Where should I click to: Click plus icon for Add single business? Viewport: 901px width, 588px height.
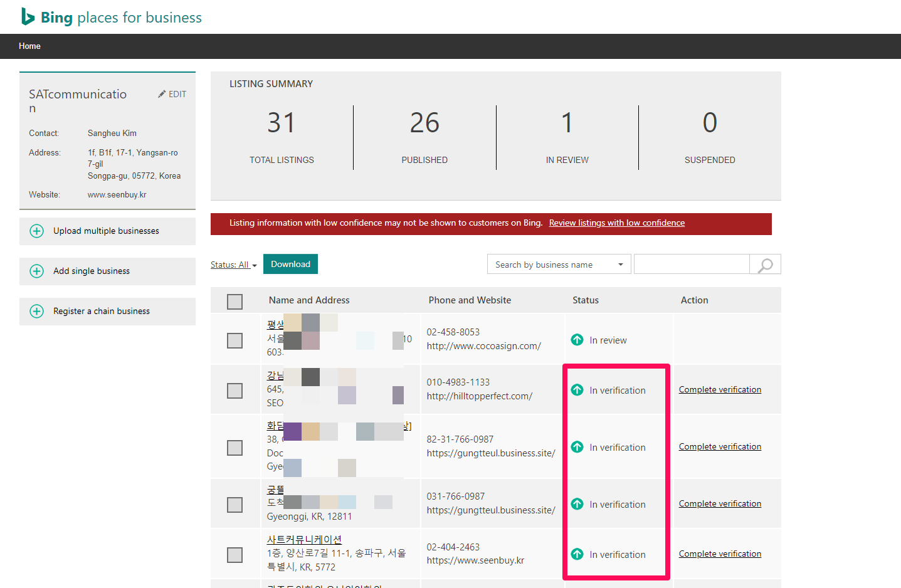point(37,271)
